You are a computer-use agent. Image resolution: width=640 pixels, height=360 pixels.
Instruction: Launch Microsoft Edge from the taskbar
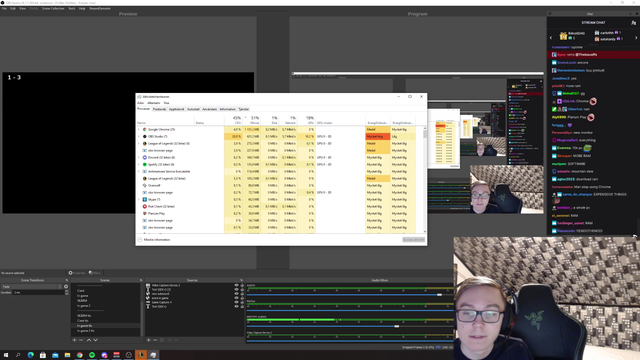pos(31,355)
